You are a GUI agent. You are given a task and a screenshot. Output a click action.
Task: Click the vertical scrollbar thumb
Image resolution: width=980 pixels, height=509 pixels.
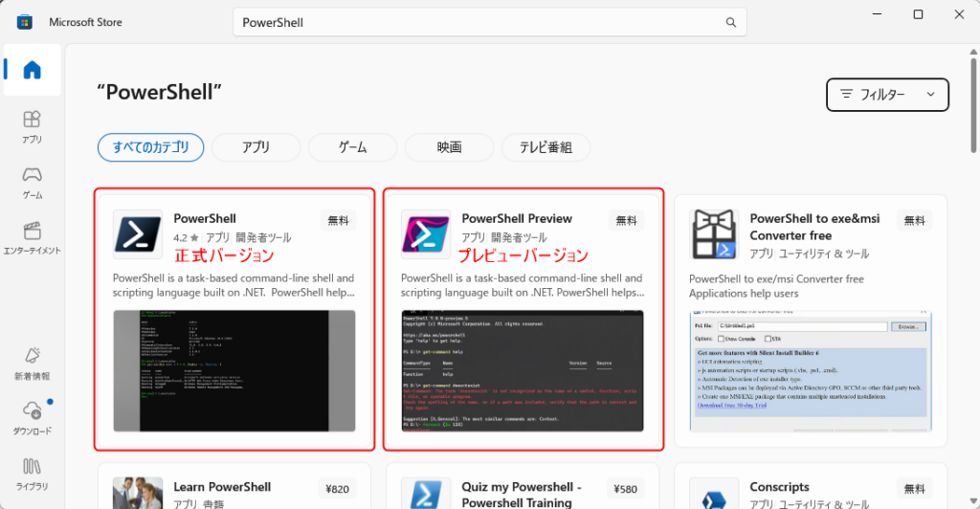click(x=973, y=105)
